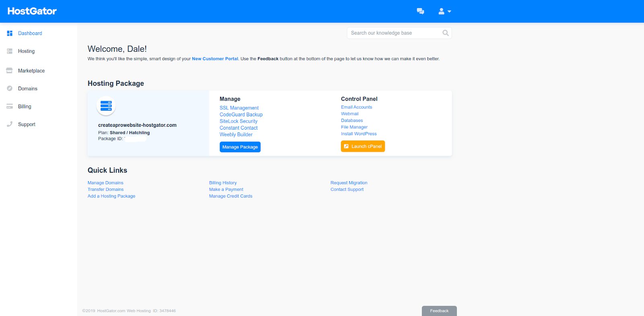Viewport: 644px width, 316px height.
Task: Click the Launch cPanel button
Action: point(363,146)
